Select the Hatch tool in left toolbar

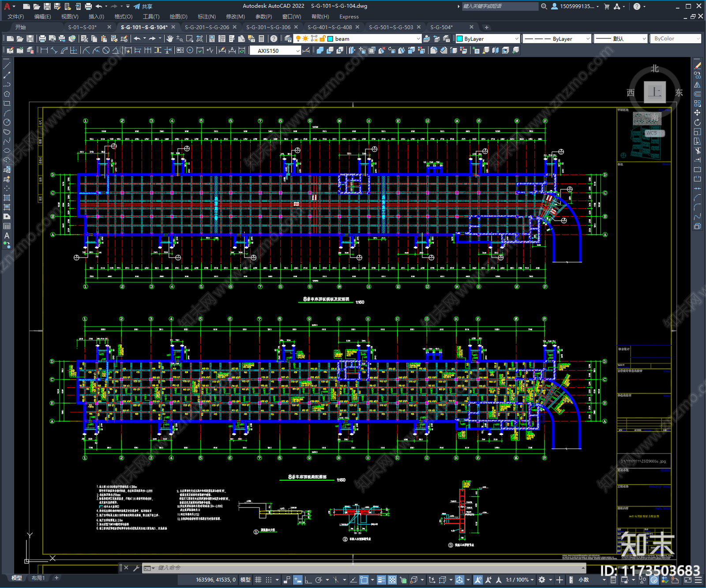[7, 198]
